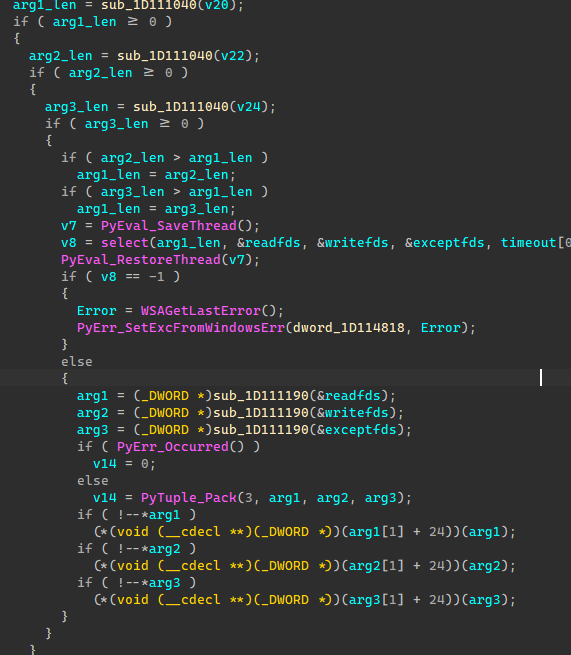Viewport: 571px width, 655px height.
Task: Click _DWORD cast on the 'arg1 =' assignment line
Action: point(165,396)
